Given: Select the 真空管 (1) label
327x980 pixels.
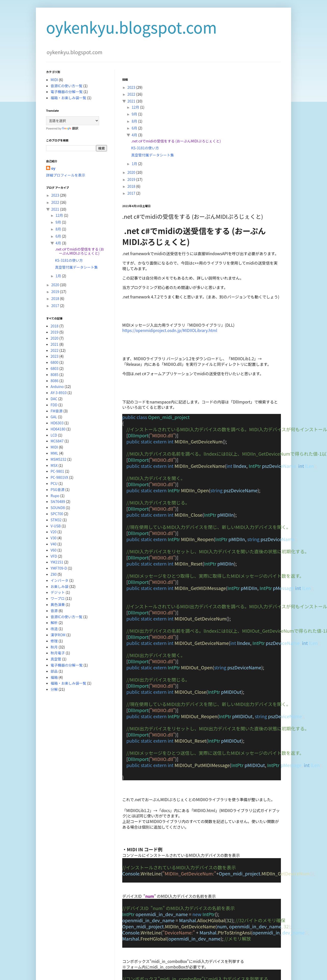Looking at the screenshot, I should pyautogui.click(x=56, y=659).
